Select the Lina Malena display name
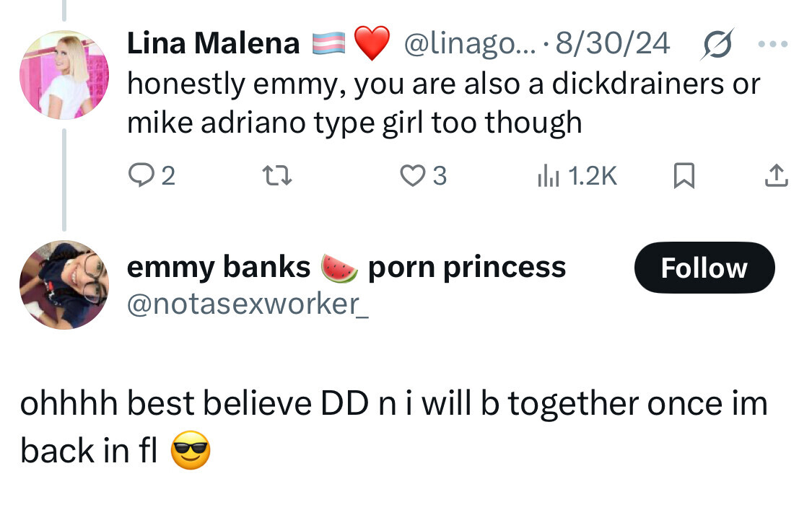812x510 pixels. (213, 44)
